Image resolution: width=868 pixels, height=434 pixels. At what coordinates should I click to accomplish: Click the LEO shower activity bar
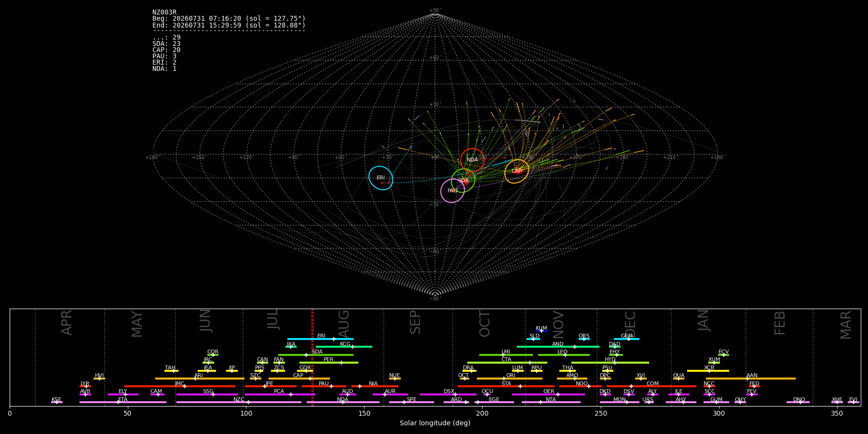coord(564,355)
